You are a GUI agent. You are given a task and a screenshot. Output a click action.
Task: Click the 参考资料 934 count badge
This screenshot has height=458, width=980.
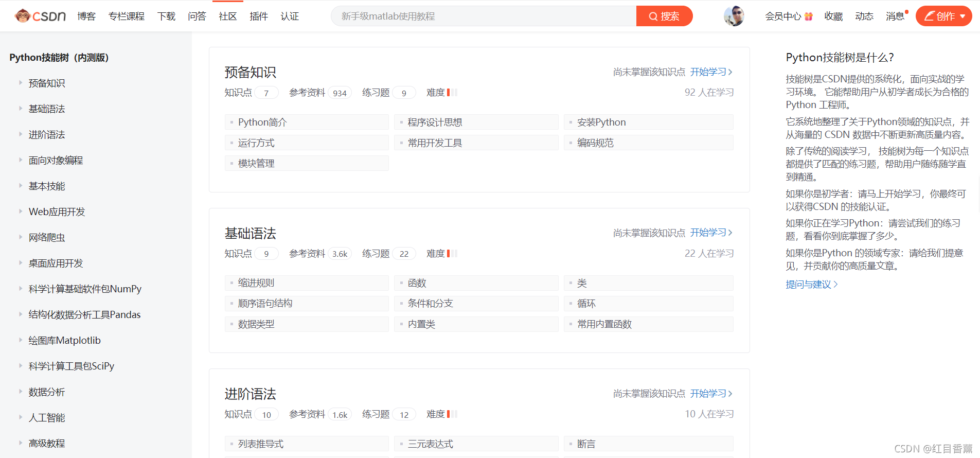point(340,93)
